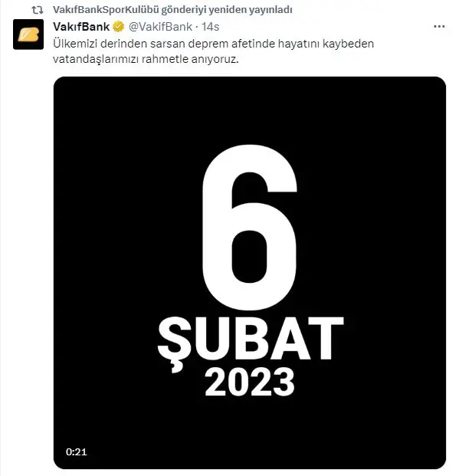Click the gold verified badge next to VakıfBank
The image size is (459, 476).
click(x=119, y=27)
